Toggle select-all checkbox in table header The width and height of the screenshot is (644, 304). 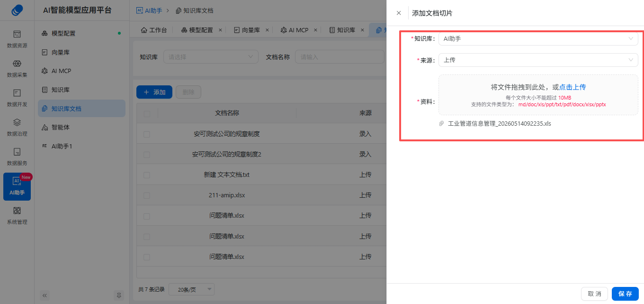coord(147,113)
